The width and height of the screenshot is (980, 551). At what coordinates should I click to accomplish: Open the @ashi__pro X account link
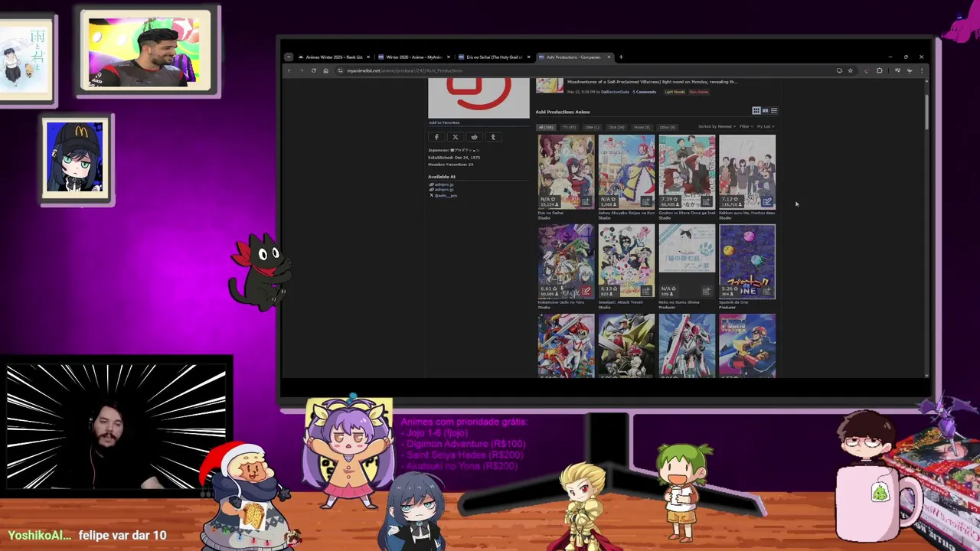[x=446, y=195]
